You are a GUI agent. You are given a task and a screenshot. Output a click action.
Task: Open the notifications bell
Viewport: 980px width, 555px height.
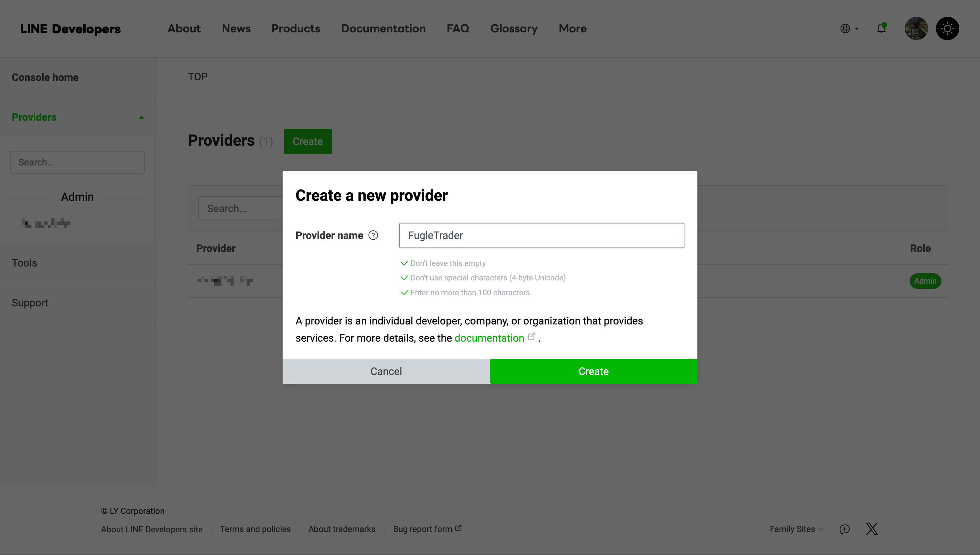click(x=881, y=28)
